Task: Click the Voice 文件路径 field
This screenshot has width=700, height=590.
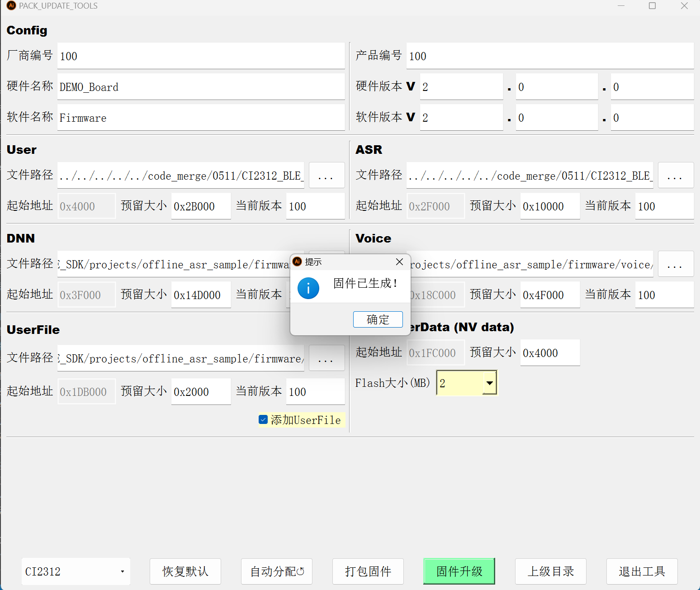Action: tap(532, 264)
